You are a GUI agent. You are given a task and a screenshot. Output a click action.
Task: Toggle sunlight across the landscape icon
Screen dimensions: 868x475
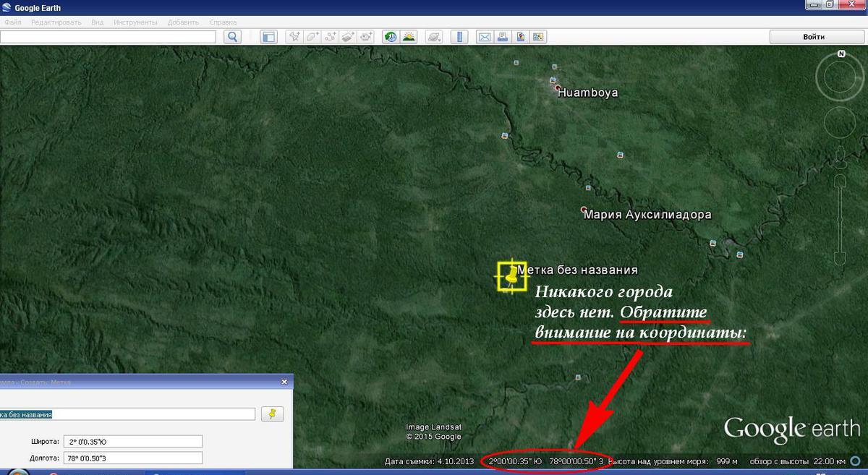(x=409, y=37)
